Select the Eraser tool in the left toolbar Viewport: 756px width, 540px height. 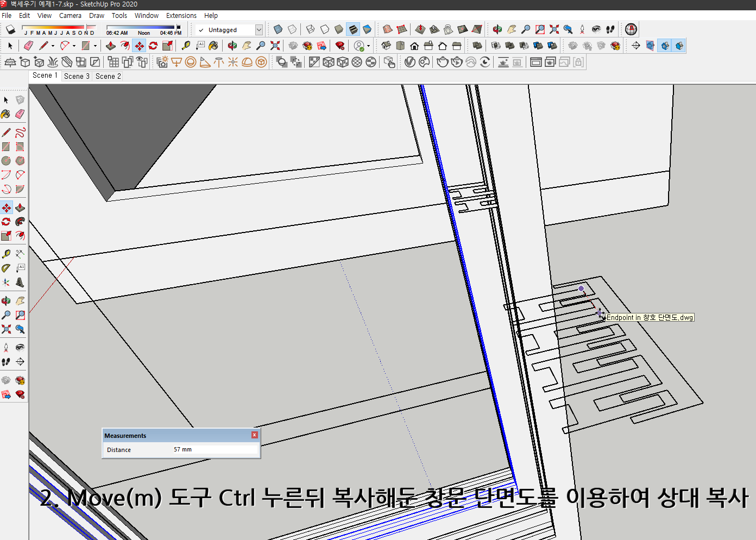20,114
